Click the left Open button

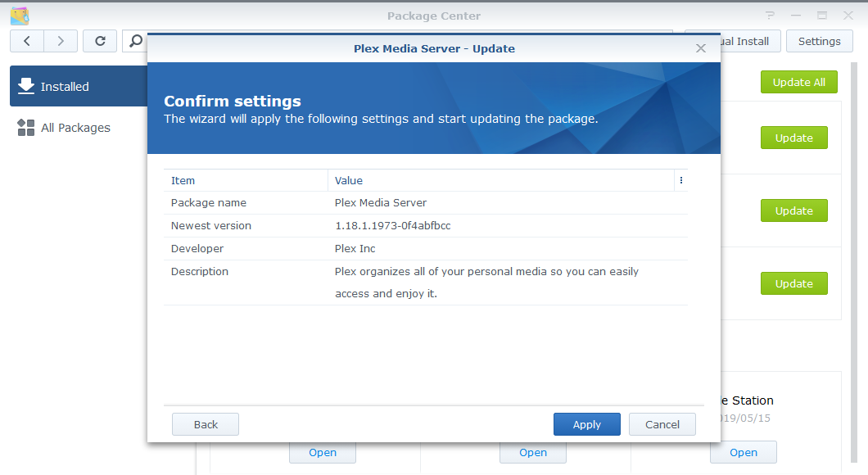(x=323, y=452)
